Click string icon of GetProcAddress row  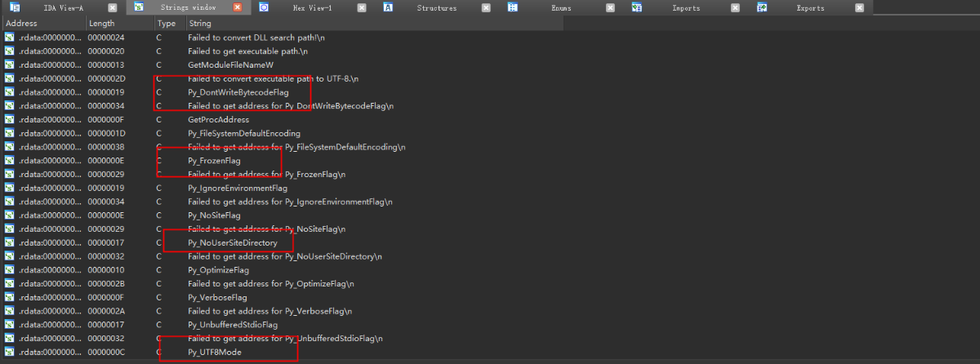(9, 119)
